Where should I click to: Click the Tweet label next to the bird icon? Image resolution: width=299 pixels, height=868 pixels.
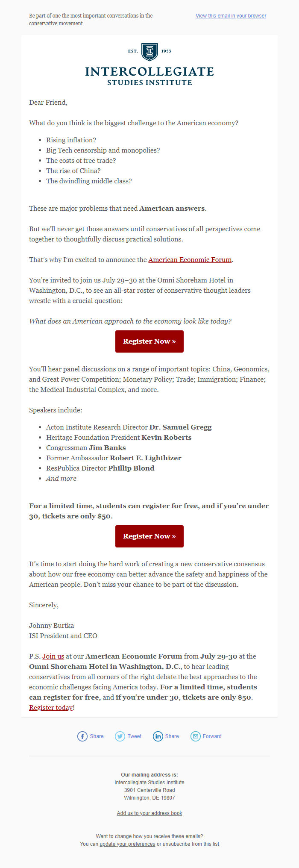point(134,736)
